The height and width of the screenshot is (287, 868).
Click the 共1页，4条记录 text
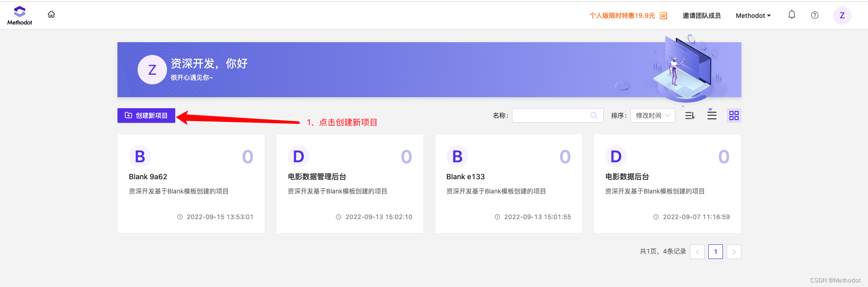(x=663, y=251)
